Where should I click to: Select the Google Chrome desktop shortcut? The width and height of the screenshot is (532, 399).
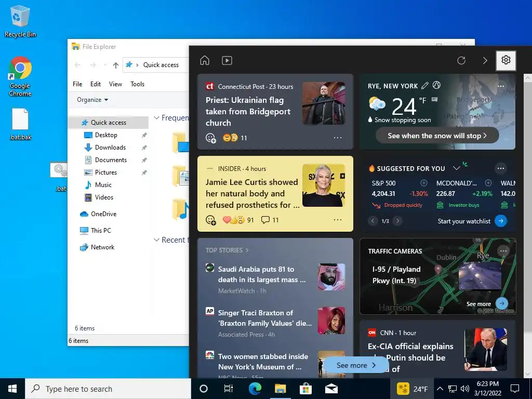pyautogui.click(x=20, y=77)
